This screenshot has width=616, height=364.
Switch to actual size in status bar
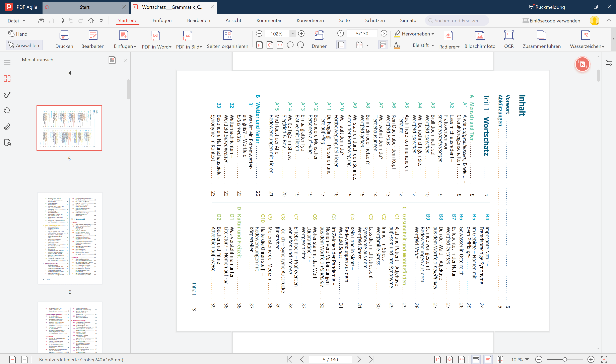coord(437,360)
